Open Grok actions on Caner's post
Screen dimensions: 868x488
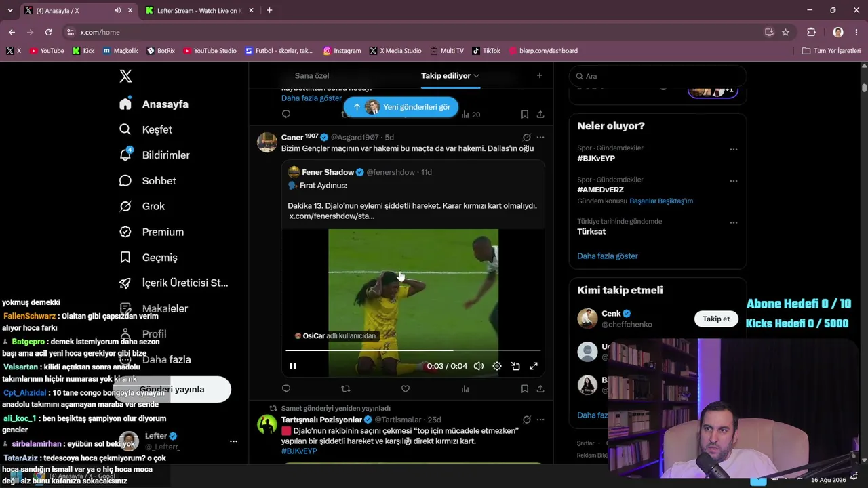coord(527,137)
